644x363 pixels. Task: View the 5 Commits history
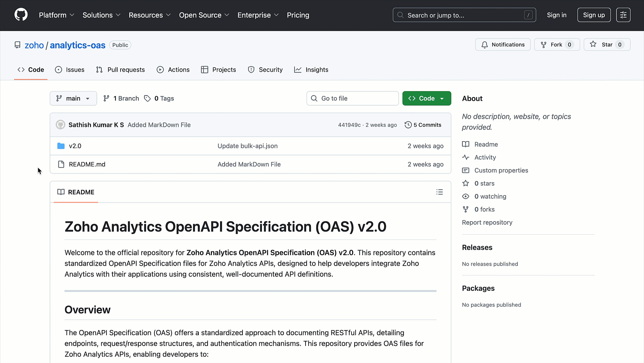click(x=423, y=125)
